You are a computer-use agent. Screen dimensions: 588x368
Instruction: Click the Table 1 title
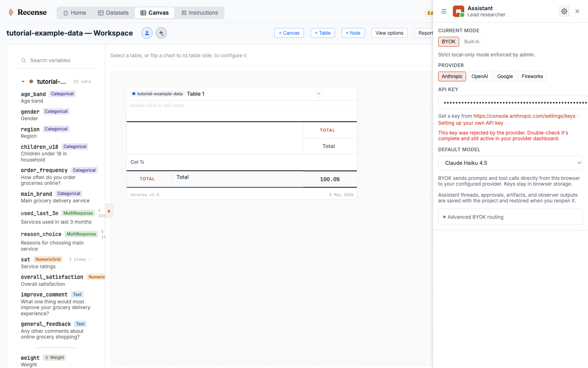(196, 94)
